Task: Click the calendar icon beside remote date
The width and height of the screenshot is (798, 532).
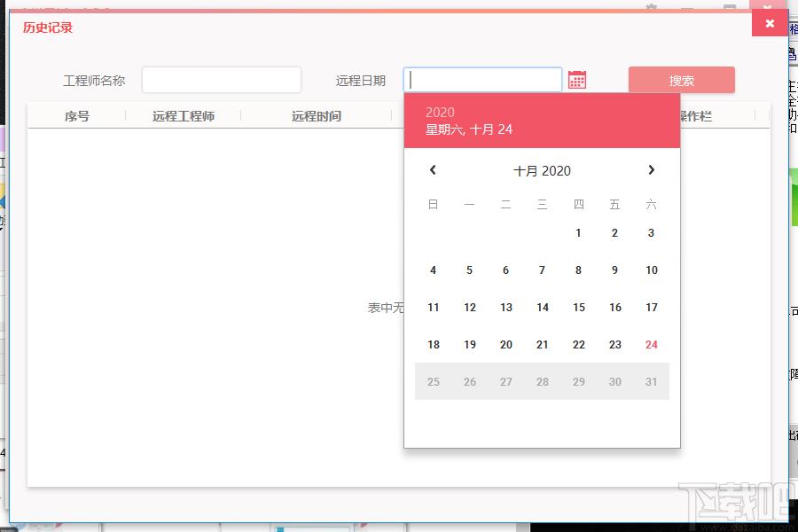Action: pos(576,80)
